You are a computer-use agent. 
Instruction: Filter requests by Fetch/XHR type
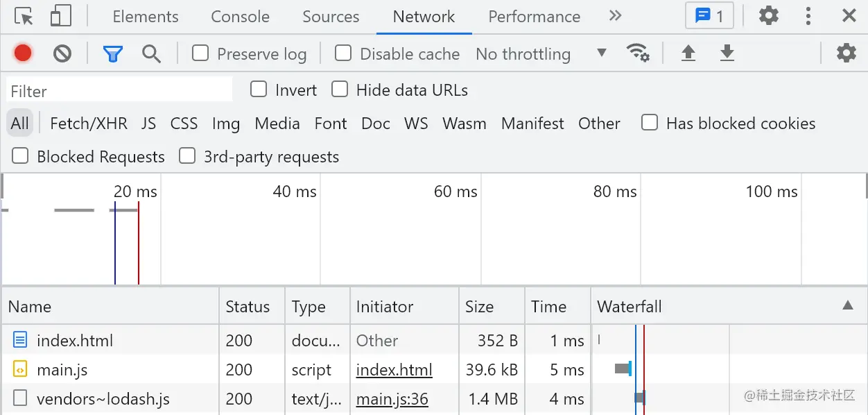(x=89, y=124)
